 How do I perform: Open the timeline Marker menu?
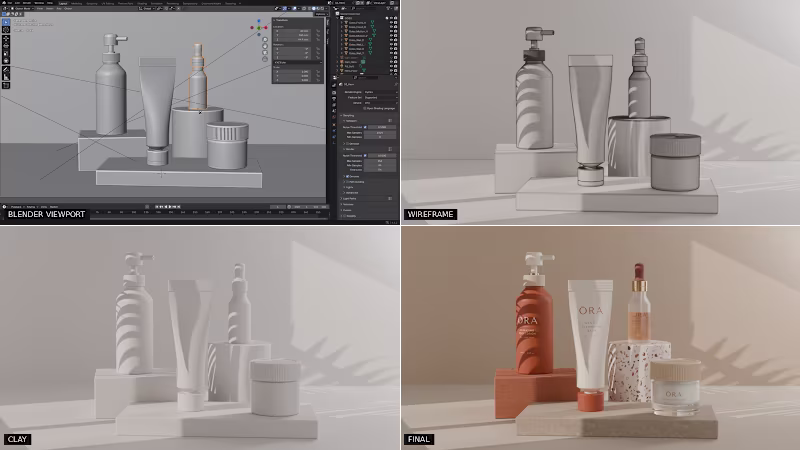(x=54, y=207)
